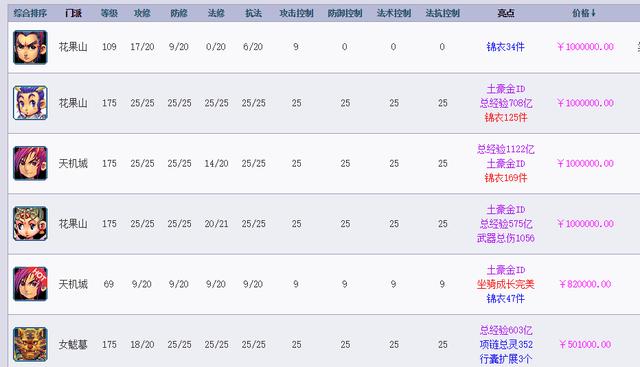
Task: Click the 坐骑成长完美 highlight text
Action: click(x=505, y=284)
